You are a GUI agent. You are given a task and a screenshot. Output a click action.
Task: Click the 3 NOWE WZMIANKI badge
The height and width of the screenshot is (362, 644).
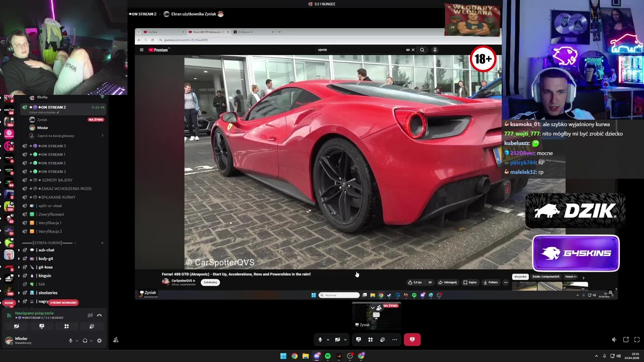[63, 303]
